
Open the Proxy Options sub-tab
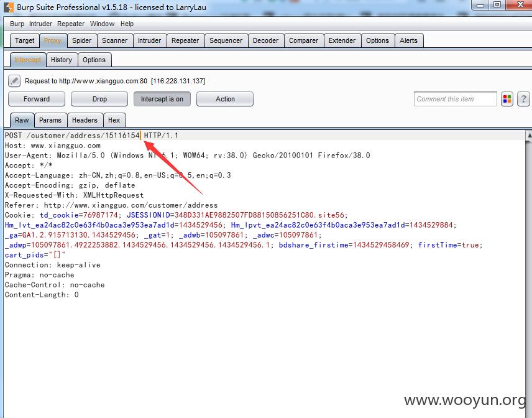tap(94, 60)
